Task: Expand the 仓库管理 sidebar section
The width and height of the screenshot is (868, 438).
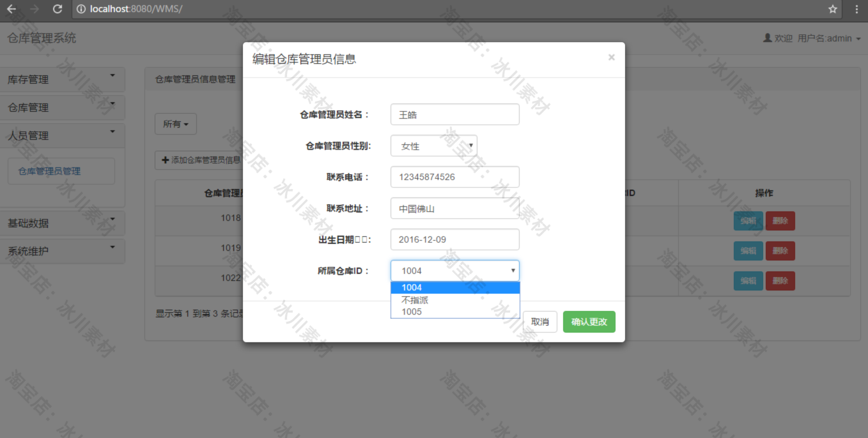Action: [x=63, y=107]
